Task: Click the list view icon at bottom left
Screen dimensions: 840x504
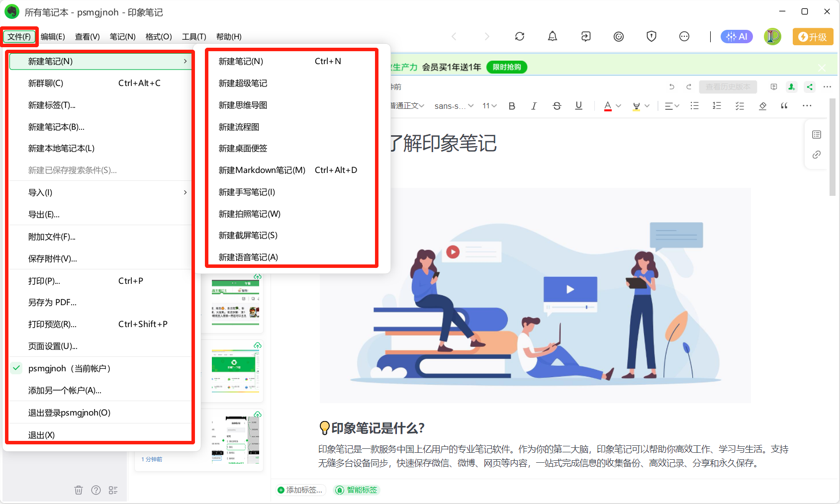Action: click(x=113, y=490)
